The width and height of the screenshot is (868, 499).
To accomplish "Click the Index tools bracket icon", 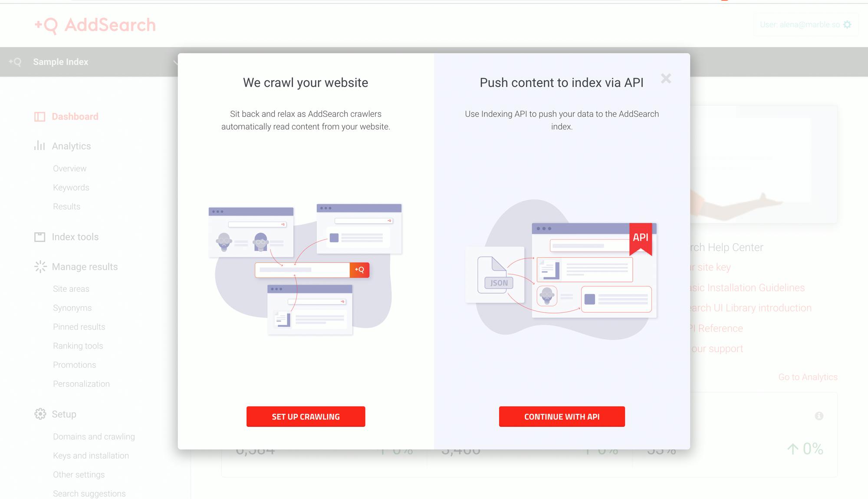I will click(40, 237).
